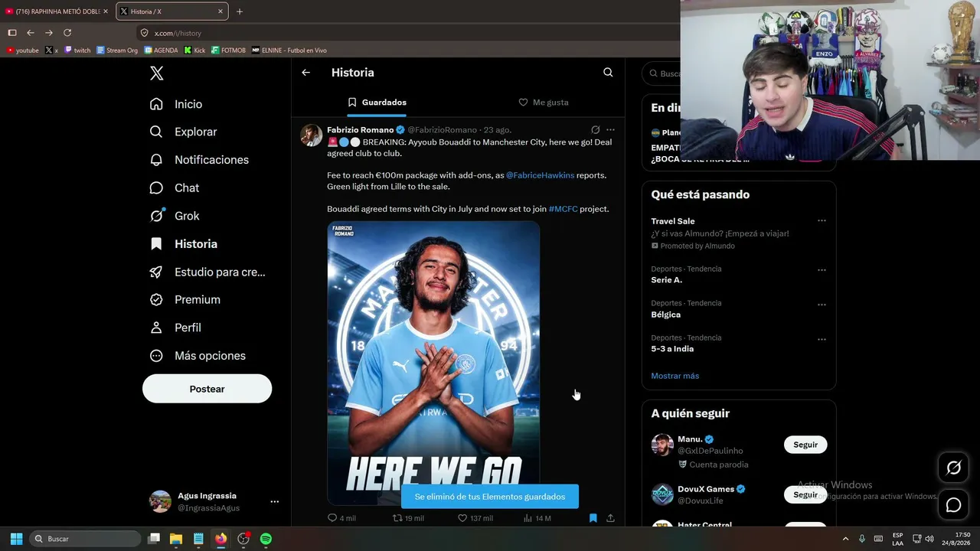The height and width of the screenshot is (551, 980).
Task: Open Agus Ingrassia account menu dots
Action: pyautogui.click(x=274, y=502)
